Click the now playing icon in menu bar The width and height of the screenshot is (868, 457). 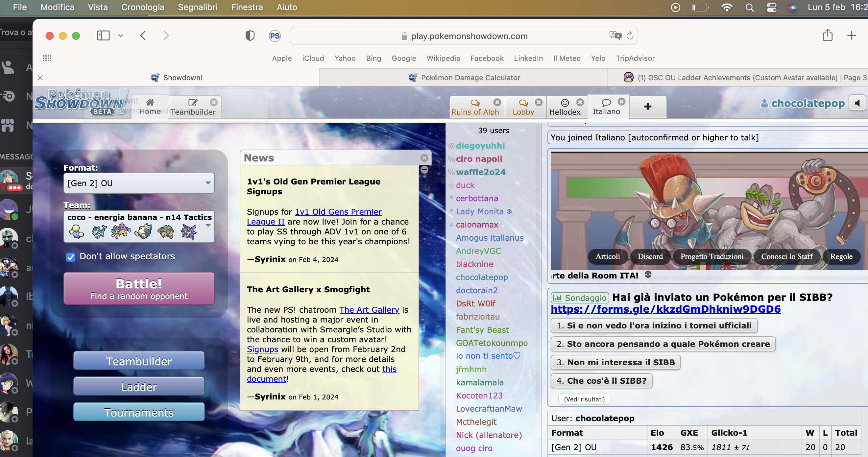675,8
